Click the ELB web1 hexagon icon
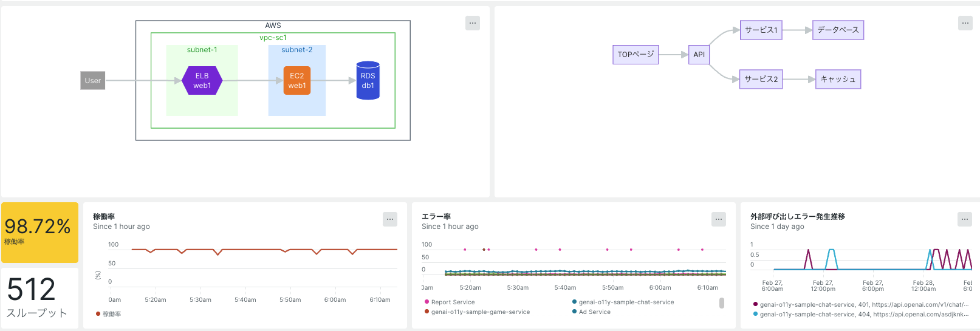 pyautogui.click(x=202, y=81)
